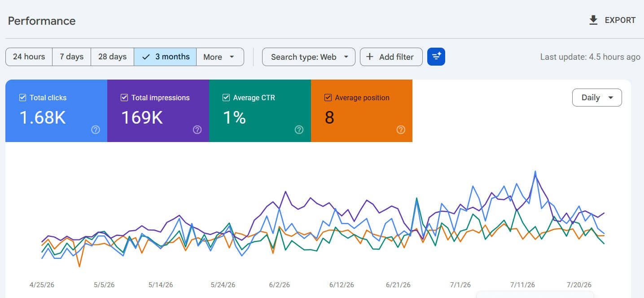Image resolution: width=644 pixels, height=298 pixels.
Task: Expand the Search type: Web dropdown
Action: (309, 57)
